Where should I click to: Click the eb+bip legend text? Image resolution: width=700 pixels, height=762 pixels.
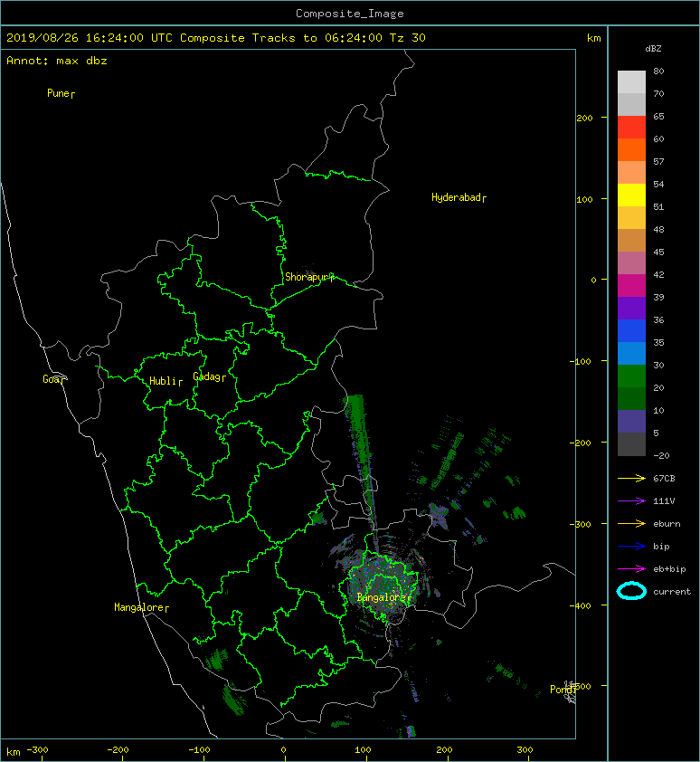tap(669, 569)
